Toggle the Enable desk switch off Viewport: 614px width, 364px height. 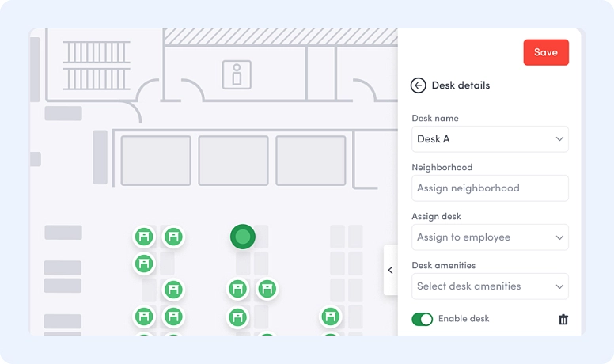click(423, 319)
